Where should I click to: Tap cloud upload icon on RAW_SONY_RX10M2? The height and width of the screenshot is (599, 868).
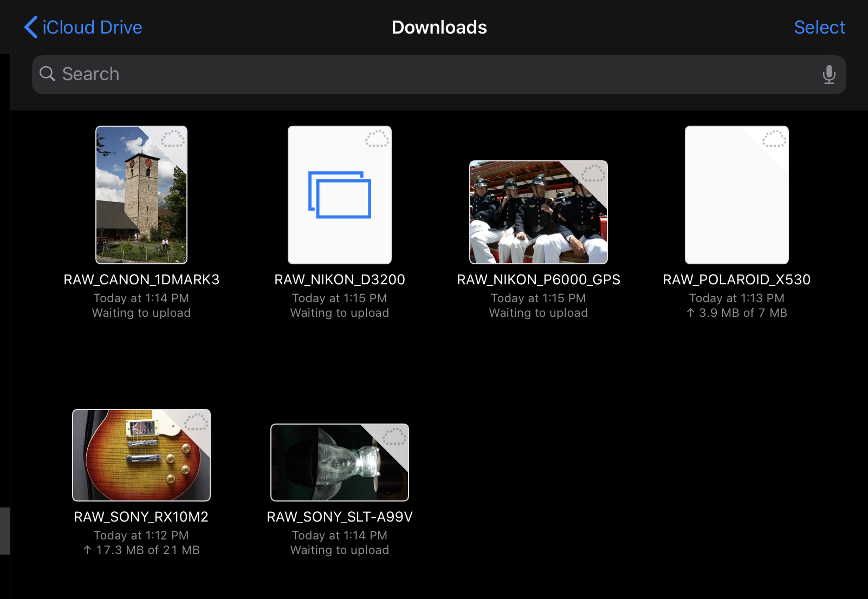(x=196, y=422)
